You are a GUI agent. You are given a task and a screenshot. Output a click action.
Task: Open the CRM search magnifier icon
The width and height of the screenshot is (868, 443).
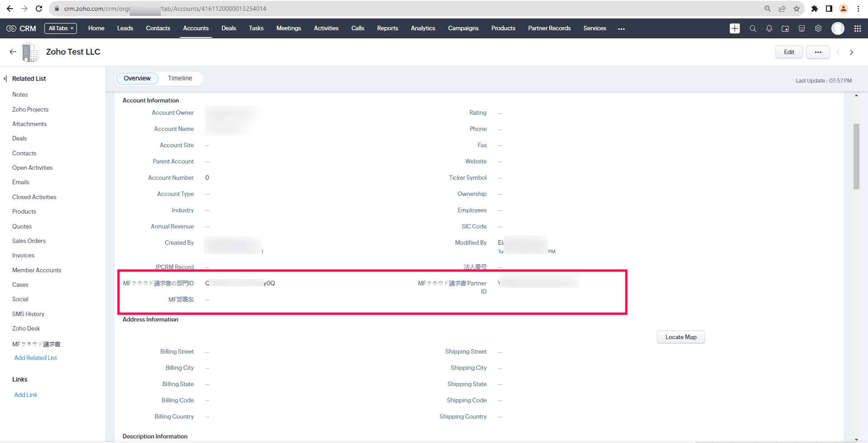click(753, 28)
